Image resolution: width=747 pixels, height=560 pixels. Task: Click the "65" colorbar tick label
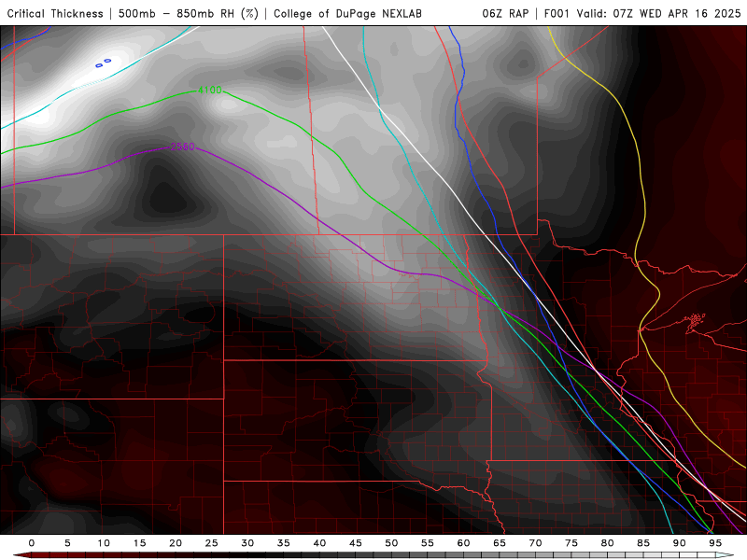coord(500,543)
